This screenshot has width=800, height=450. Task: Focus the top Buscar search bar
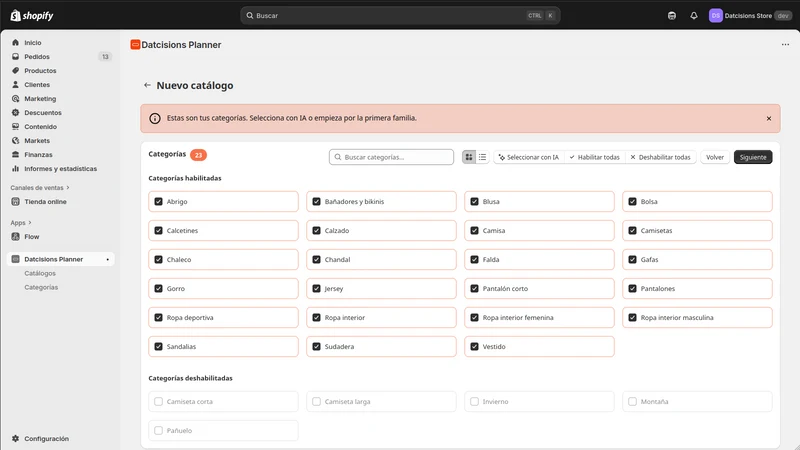(x=401, y=16)
